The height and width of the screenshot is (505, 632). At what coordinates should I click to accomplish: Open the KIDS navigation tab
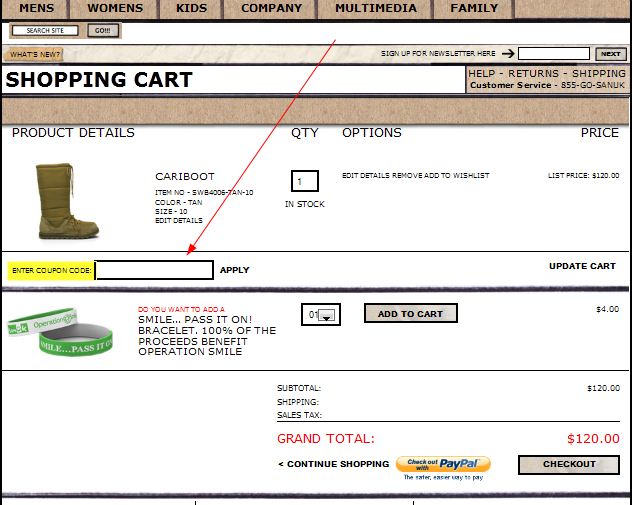[191, 8]
